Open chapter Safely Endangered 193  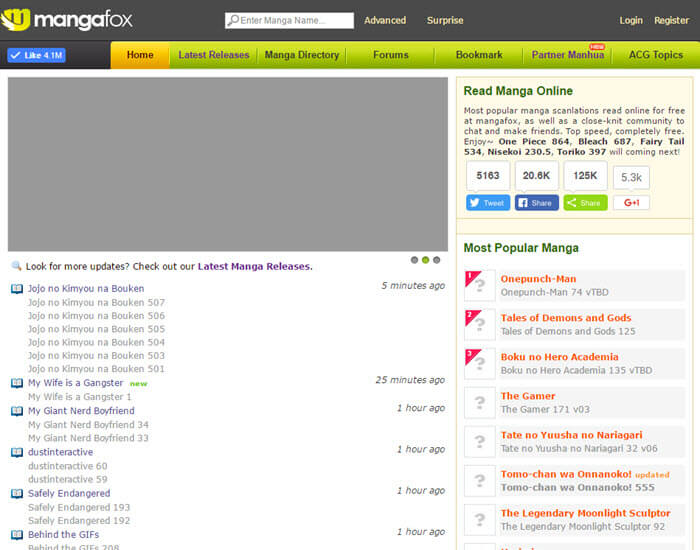coord(79,508)
